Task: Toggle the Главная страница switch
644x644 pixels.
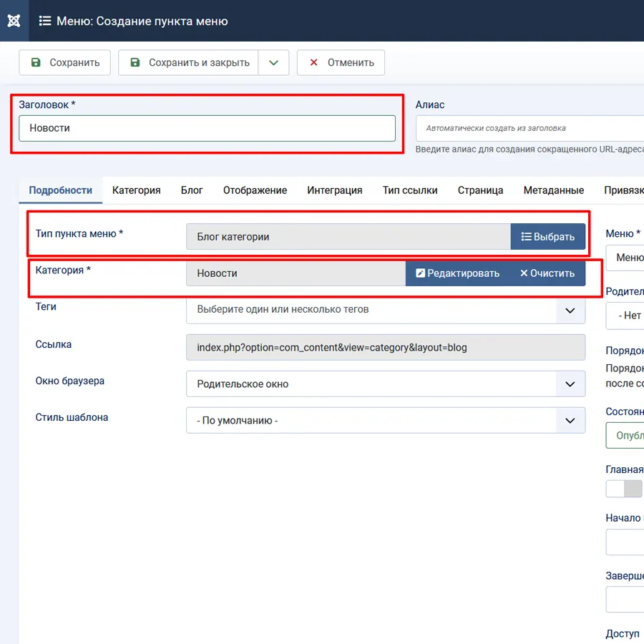Action: [x=624, y=489]
